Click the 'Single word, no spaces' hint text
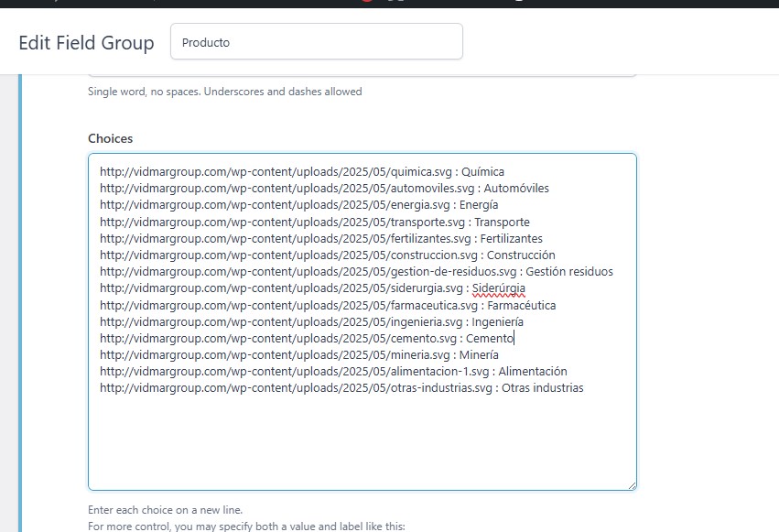This screenshot has width=779, height=532. [x=225, y=92]
